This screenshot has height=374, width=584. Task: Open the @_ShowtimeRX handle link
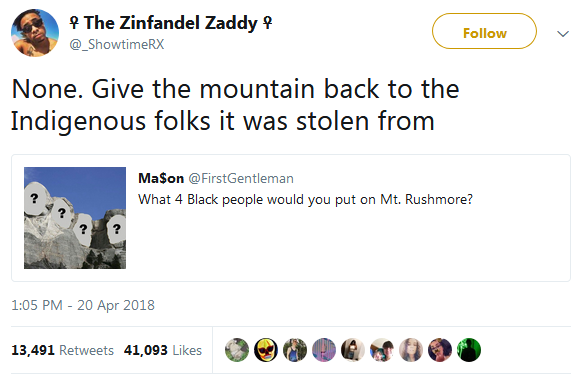[x=117, y=44]
